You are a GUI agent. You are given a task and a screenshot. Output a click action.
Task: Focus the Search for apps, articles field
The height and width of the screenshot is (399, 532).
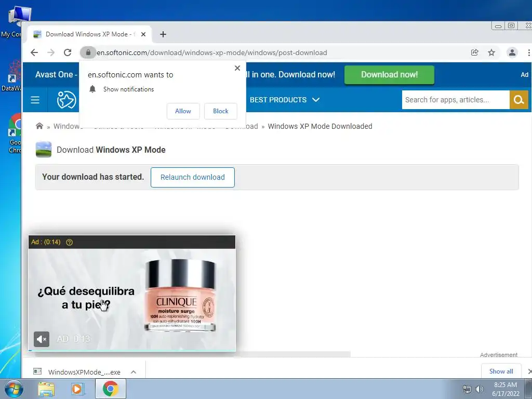[456, 100]
